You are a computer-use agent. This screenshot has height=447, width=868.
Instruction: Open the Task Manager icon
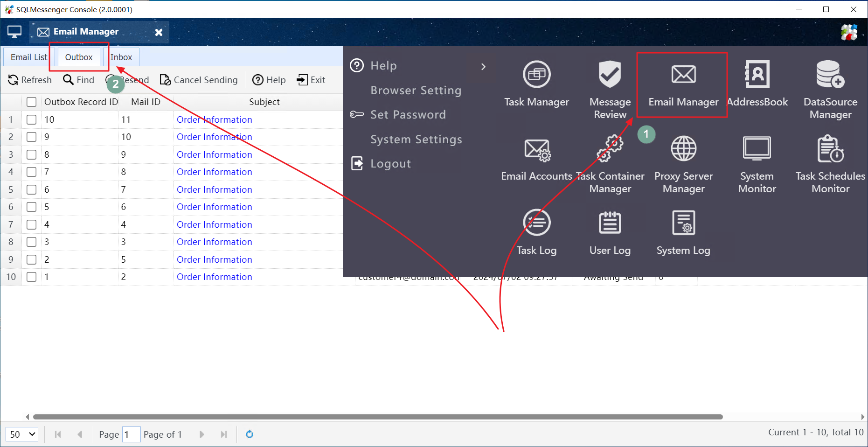[x=536, y=75]
